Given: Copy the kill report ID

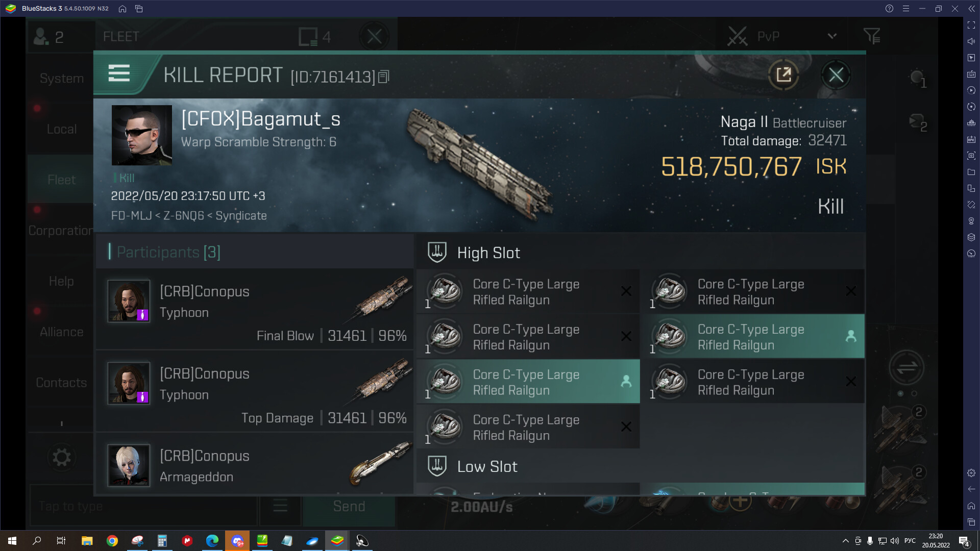Looking at the screenshot, I should pyautogui.click(x=384, y=77).
